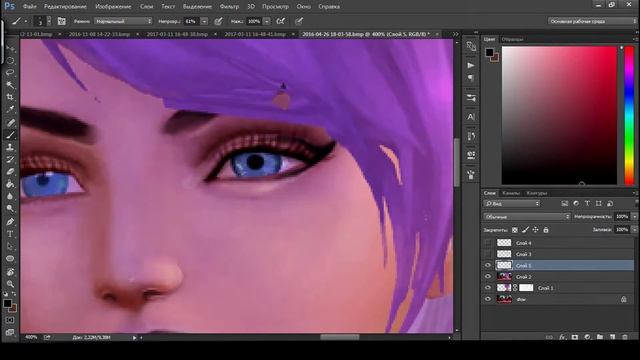Open Character panel 'A' icon
The height and width of the screenshot is (360, 640).
(x=471, y=117)
